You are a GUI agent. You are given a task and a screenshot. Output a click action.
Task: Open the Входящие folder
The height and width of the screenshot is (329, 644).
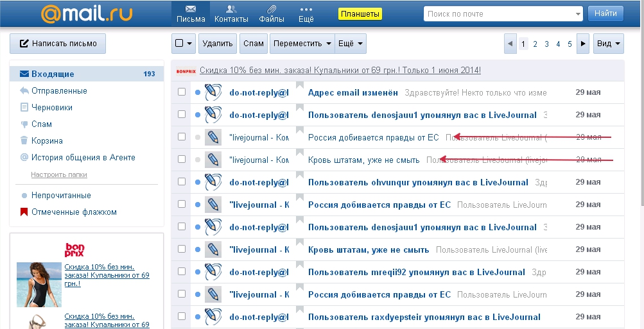[87, 74]
